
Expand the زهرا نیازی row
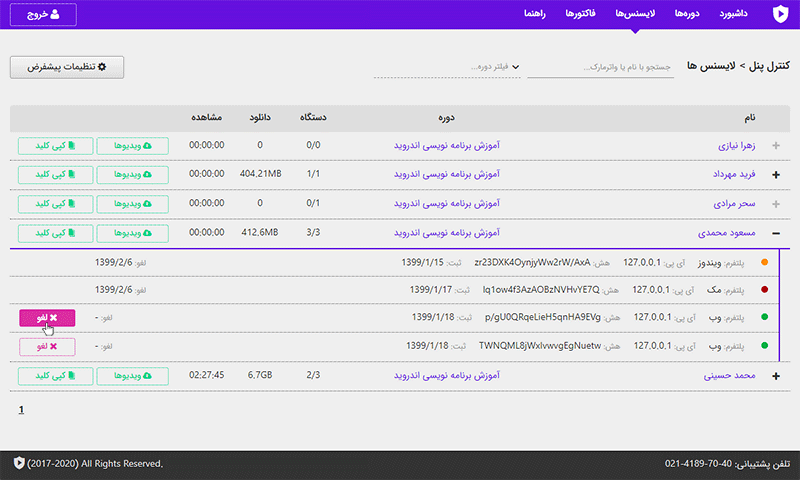pos(776,146)
